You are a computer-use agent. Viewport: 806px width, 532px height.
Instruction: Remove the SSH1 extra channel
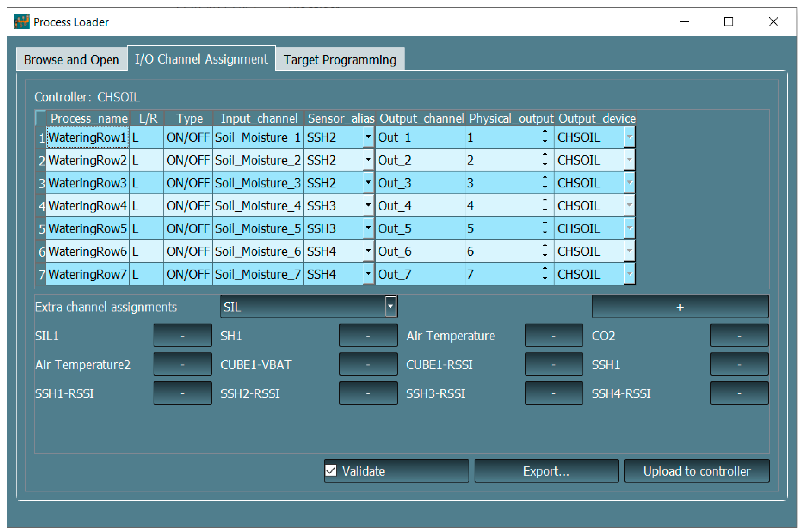(739, 364)
